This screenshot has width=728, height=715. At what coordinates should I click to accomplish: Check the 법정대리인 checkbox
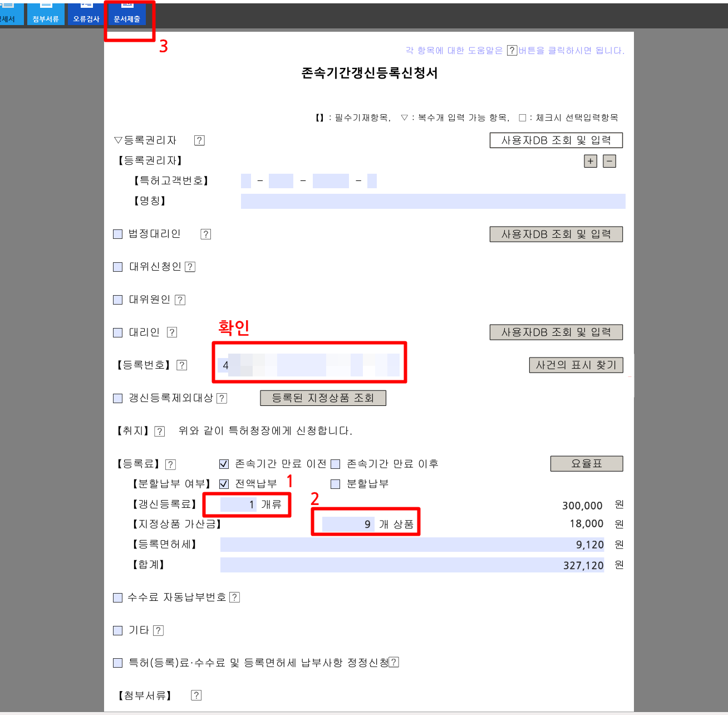[x=118, y=234]
